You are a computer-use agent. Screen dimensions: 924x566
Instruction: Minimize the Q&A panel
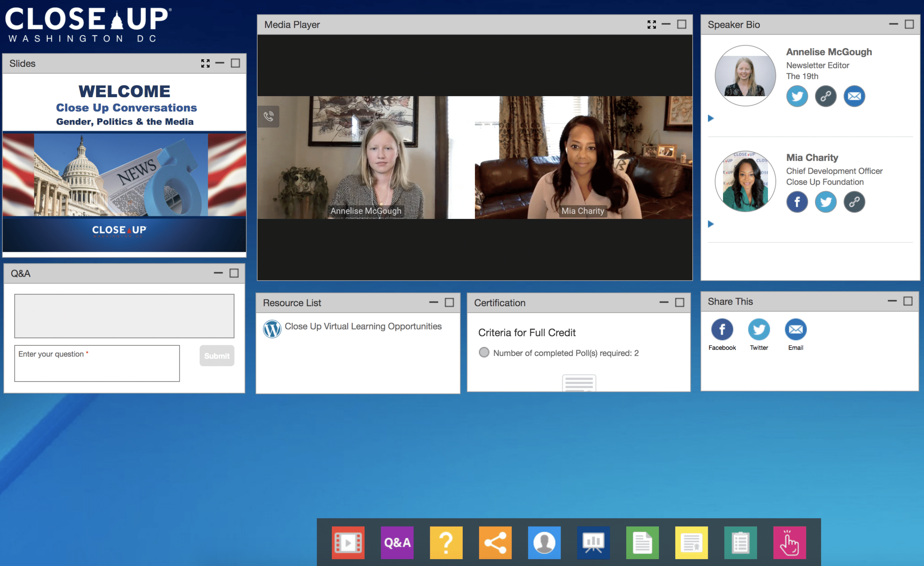[x=218, y=273]
